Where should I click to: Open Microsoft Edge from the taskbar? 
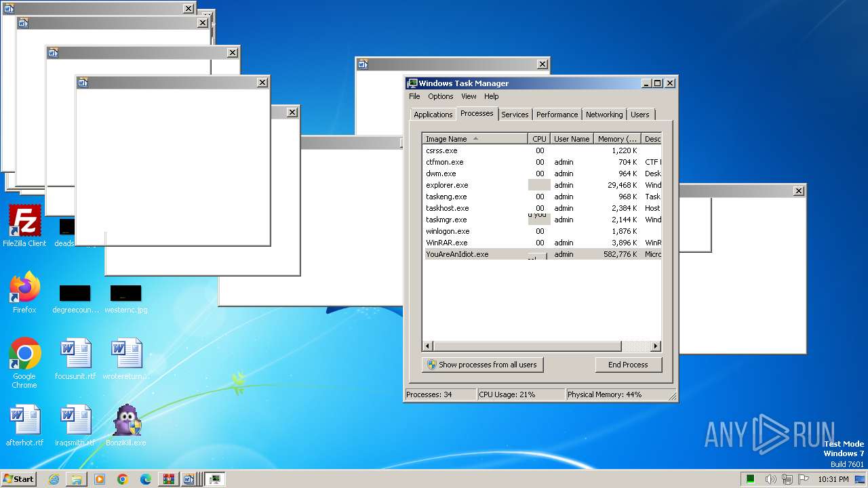tap(146, 479)
